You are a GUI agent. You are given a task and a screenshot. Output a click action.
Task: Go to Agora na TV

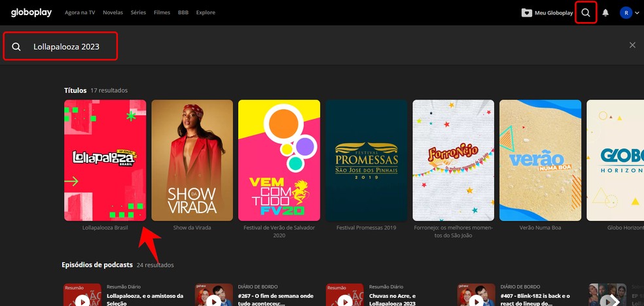(80, 12)
